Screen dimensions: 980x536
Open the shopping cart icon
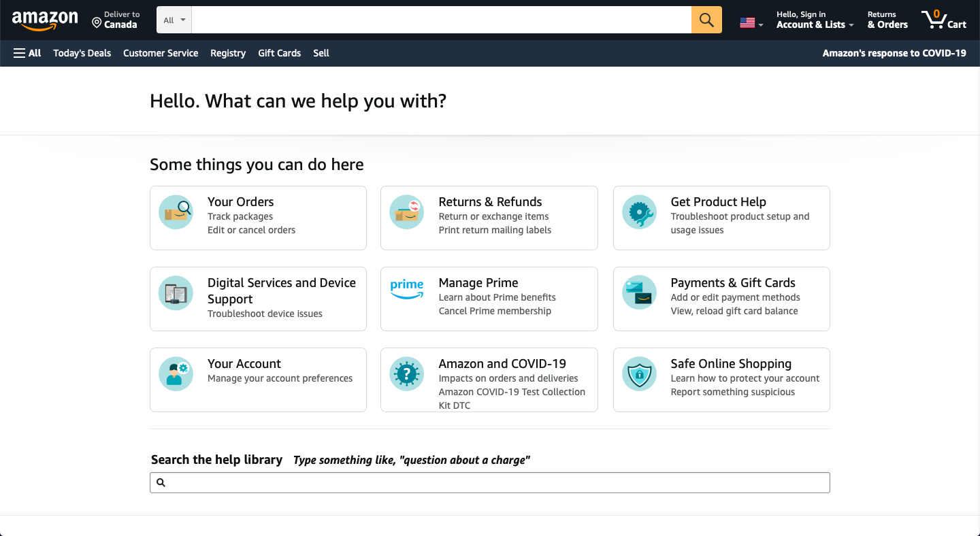934,20
